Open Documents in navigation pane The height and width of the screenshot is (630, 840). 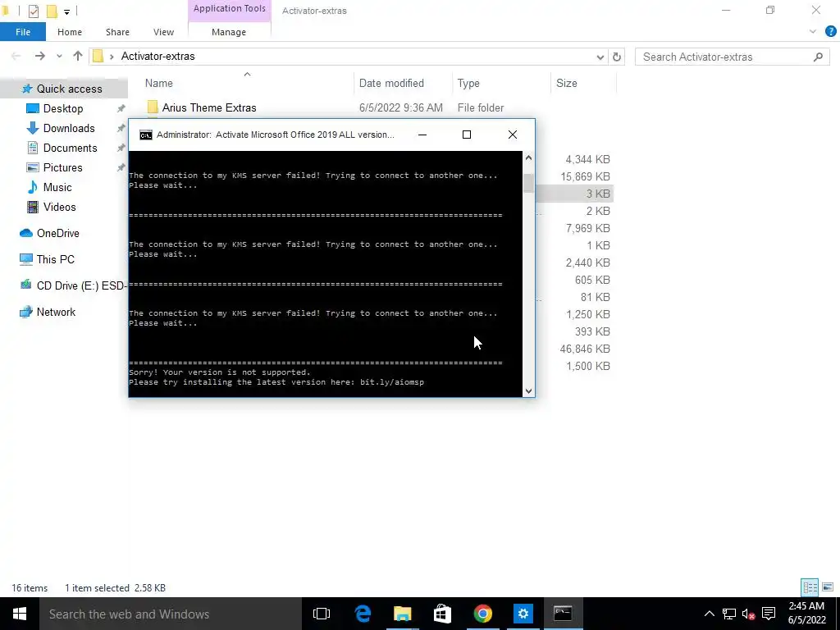(71, 148)
